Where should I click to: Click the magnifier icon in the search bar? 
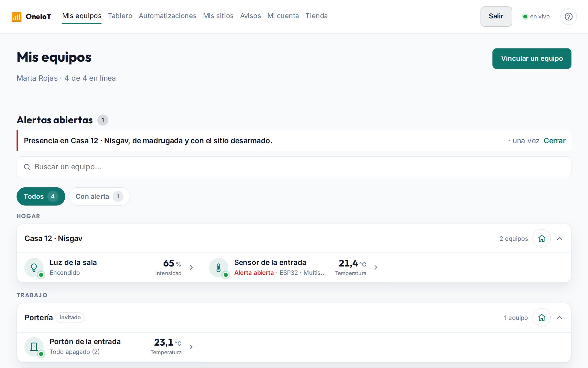click(27, 167)
